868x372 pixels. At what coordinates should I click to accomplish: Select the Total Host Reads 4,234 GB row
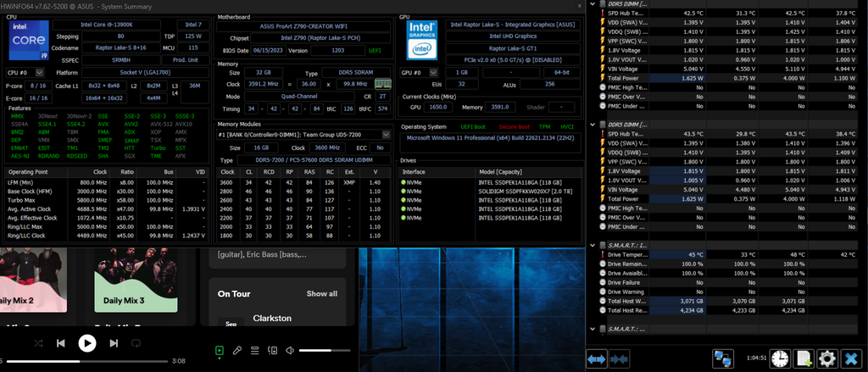coord(727,310)
